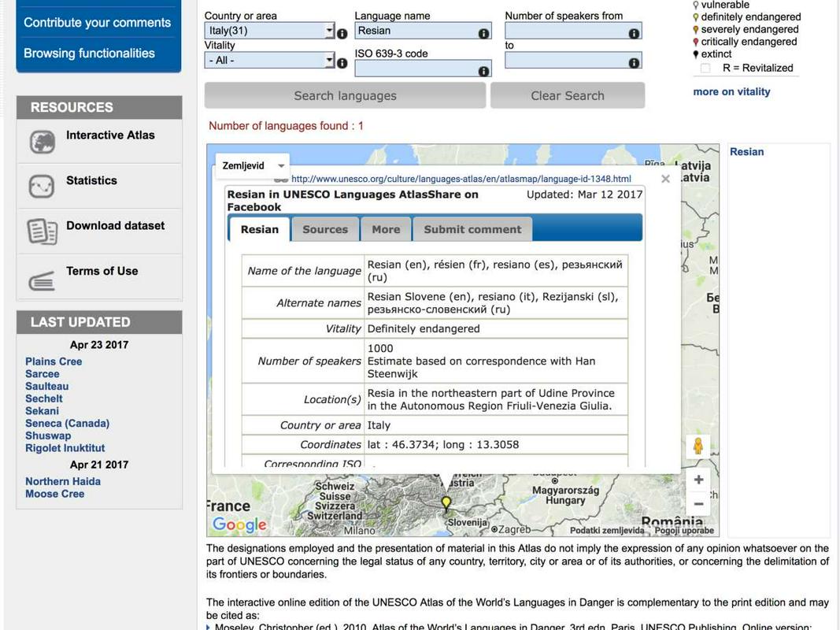This screenshot has width=840, height=630.
Task: Click the Language name input field
Action: coord(424,31)
